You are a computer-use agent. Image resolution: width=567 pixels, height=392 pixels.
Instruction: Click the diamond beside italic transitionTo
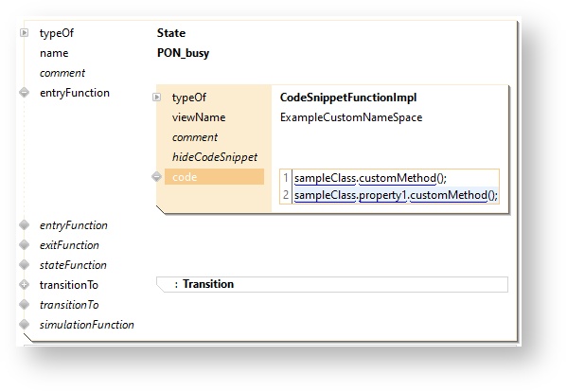pyautogui.click(x=24, y=305)
